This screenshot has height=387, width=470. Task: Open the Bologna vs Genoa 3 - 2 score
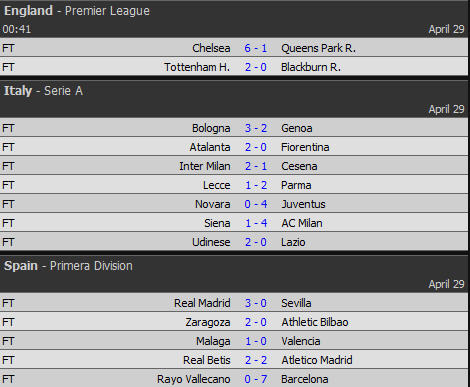pos(256,128)
